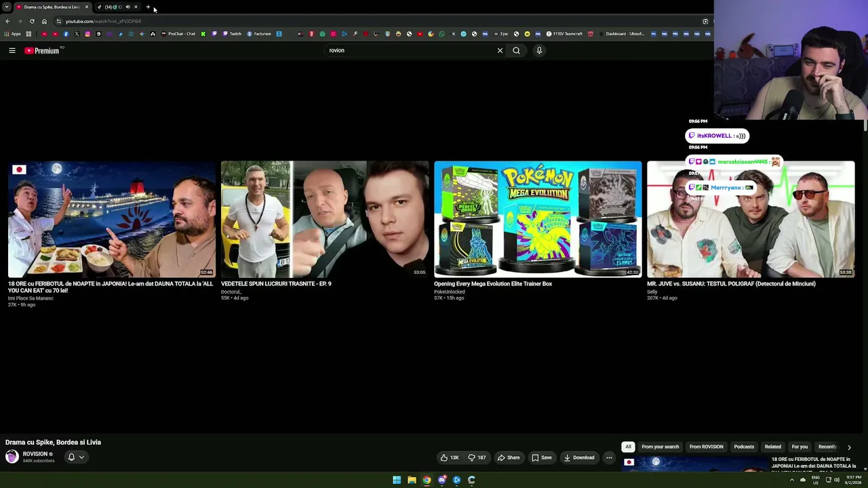Go back with the browser back arrow
868x488 pixels.
pyautogui.click(x=7, y=21)
